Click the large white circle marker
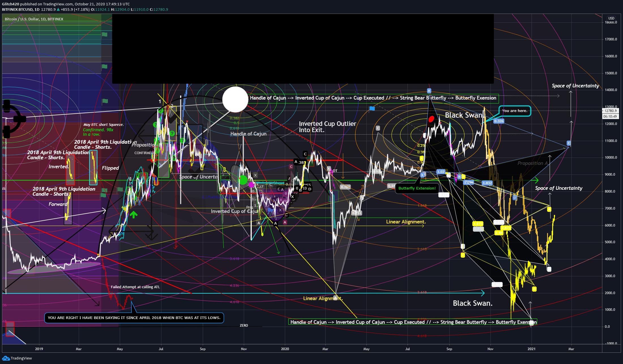This screenshot has height=364, width=623. (235, 99)
